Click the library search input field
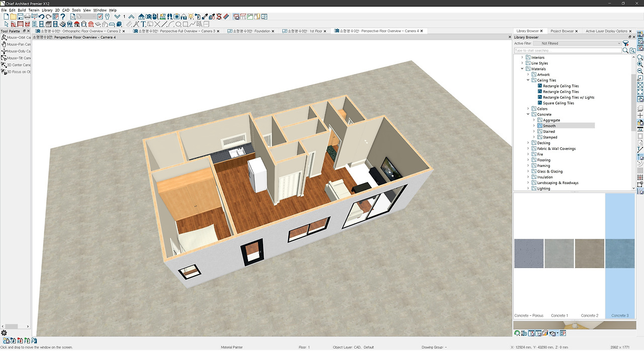 [x=568, y=50]
